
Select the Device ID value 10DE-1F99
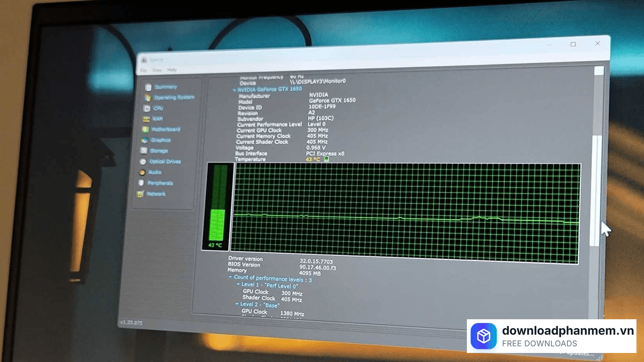323,107
